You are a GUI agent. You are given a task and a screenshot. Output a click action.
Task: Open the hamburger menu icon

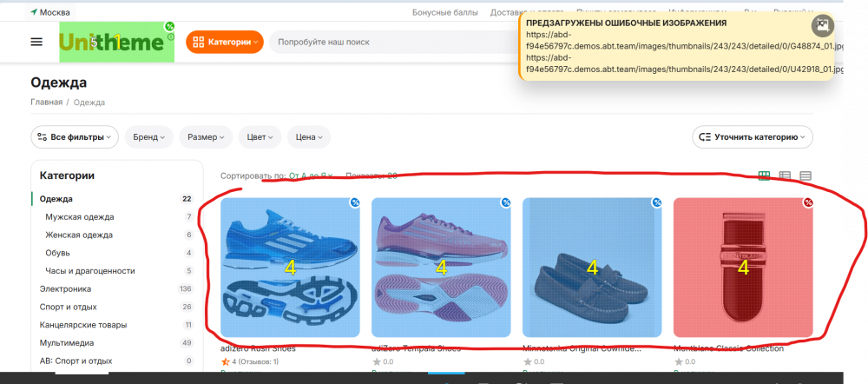pyautogui.click(x=36, y=42)
